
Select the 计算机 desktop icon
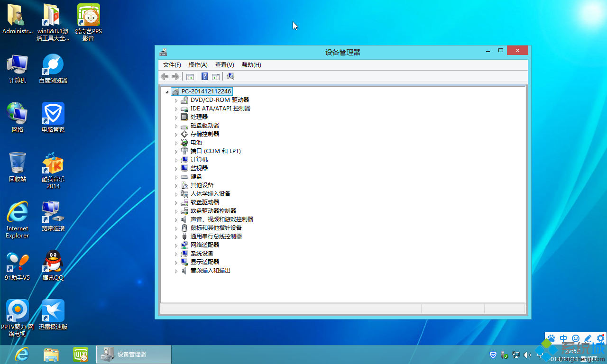18,69
